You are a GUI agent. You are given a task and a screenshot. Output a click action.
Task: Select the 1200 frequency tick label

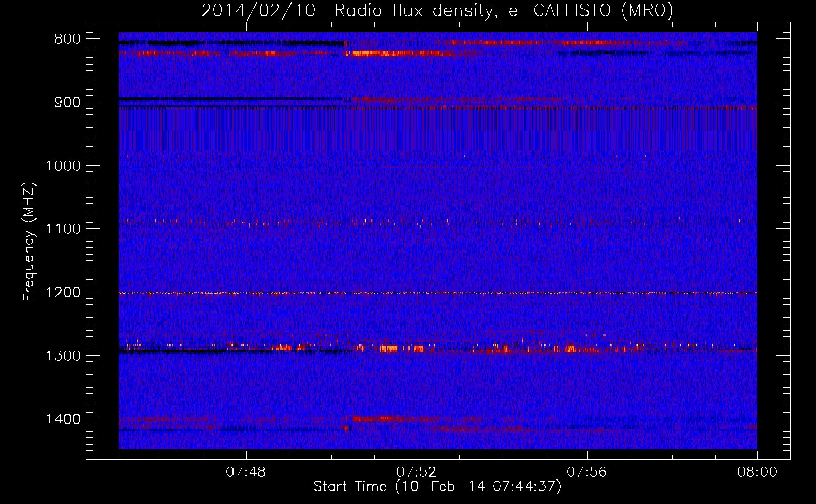click(x=63, y=293)
